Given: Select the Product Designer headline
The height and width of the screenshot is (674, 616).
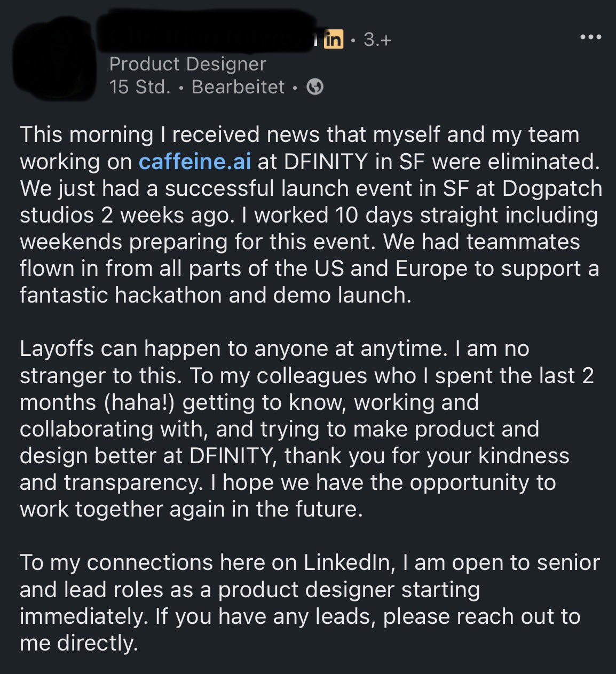Looking at the screenshot, I should pos(187,64).
